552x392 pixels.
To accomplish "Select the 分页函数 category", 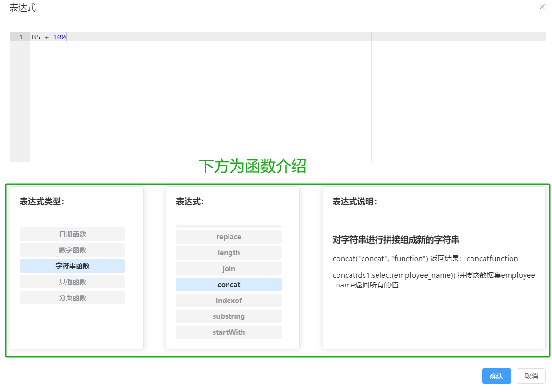I will pos(72,298).
